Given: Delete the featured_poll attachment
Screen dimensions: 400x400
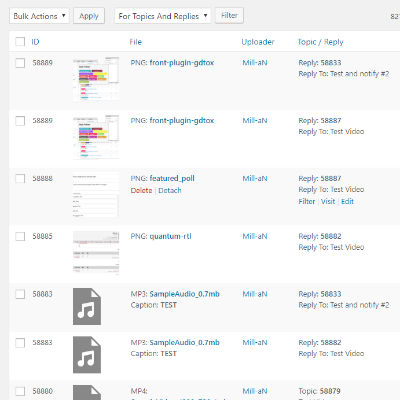Looking at the screenshot, I should 141,190.
